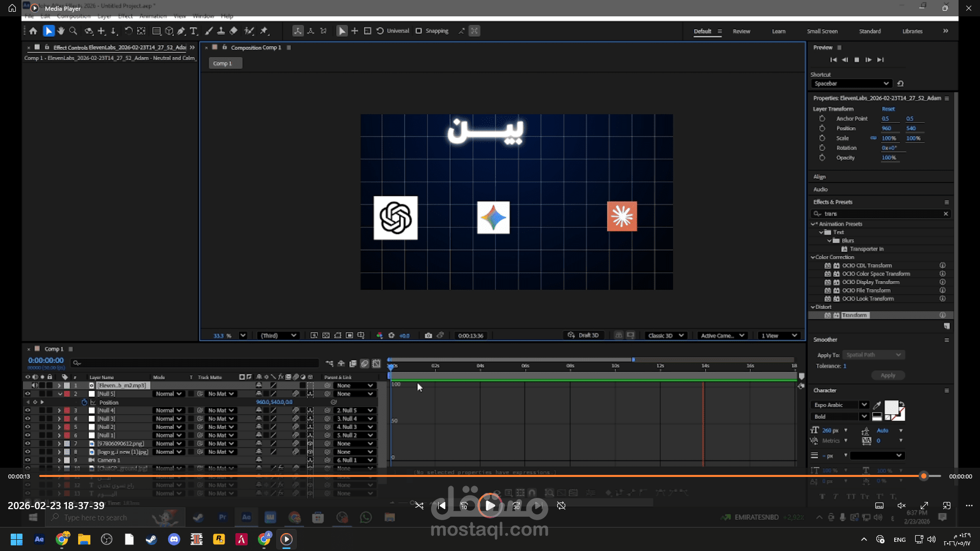Click the eyedropper icon in Character panel
Image resolution: width=980 pixels, height=551 pixels.
click(877, 405)
